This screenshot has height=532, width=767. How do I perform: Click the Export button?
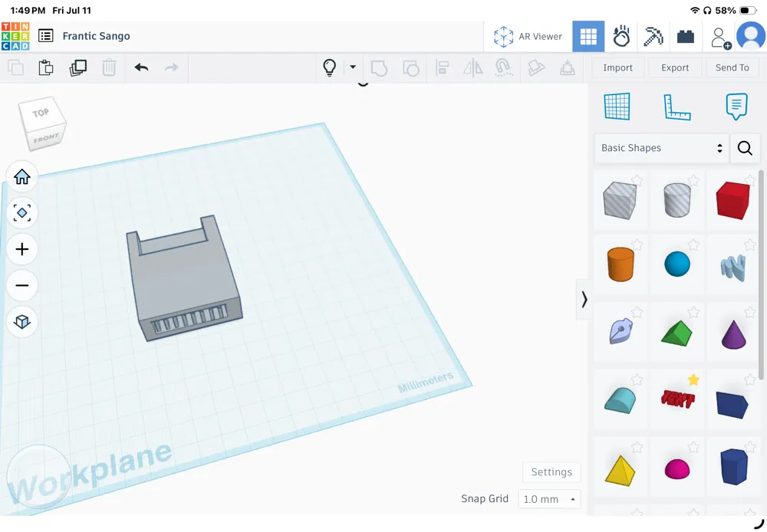point(674,67)
